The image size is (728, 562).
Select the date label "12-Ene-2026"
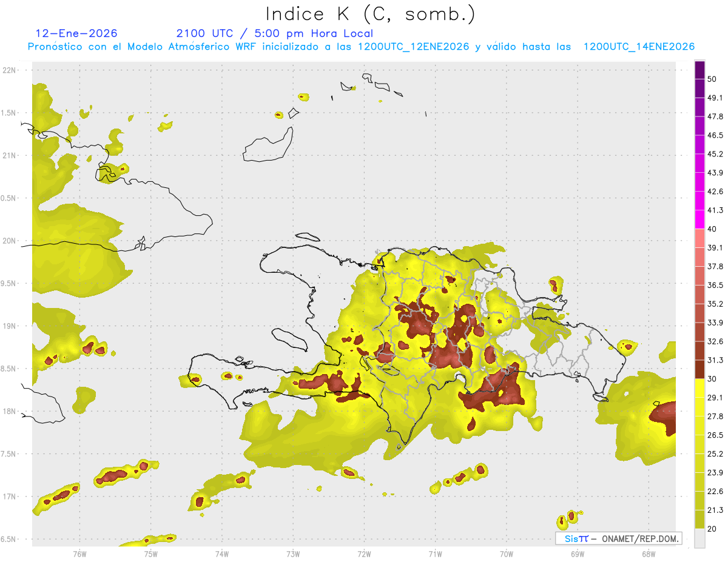(76, 33)
